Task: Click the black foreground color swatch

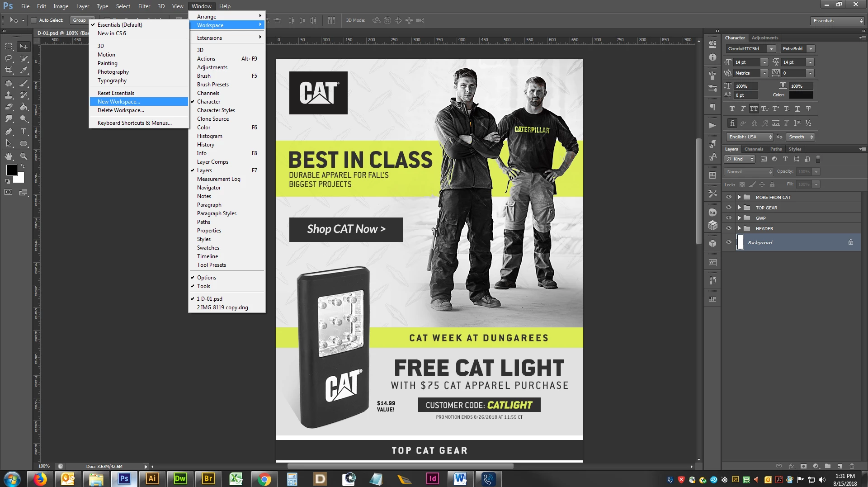Action: pos(11,170)
